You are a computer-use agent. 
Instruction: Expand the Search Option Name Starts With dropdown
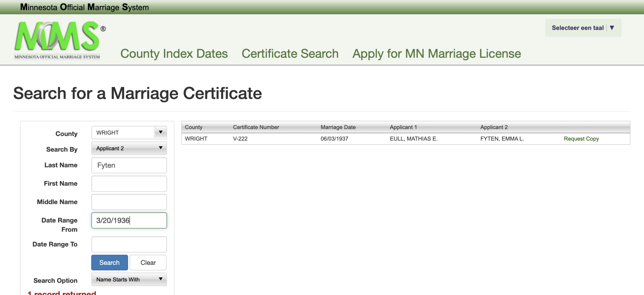(x=129, y=279)
